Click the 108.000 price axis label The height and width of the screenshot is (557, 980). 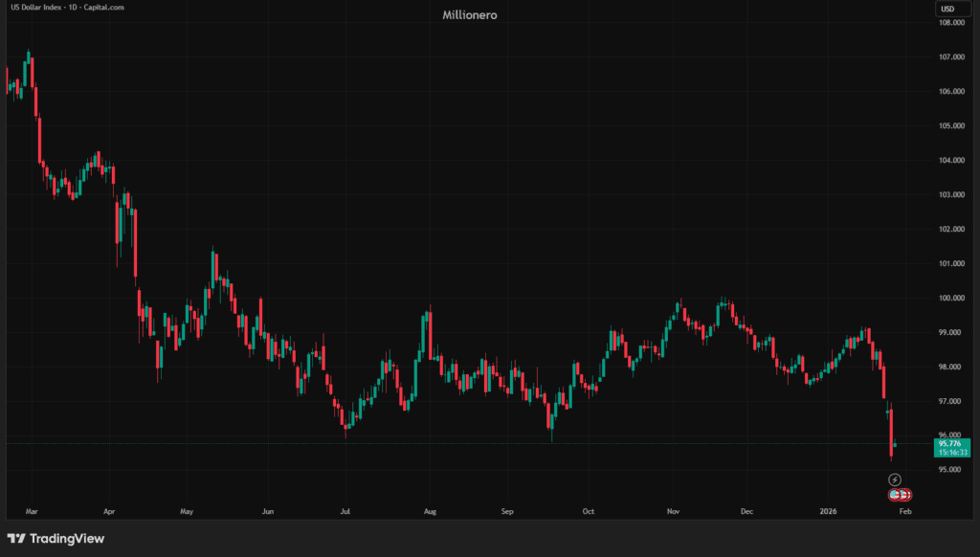(949, 23)
